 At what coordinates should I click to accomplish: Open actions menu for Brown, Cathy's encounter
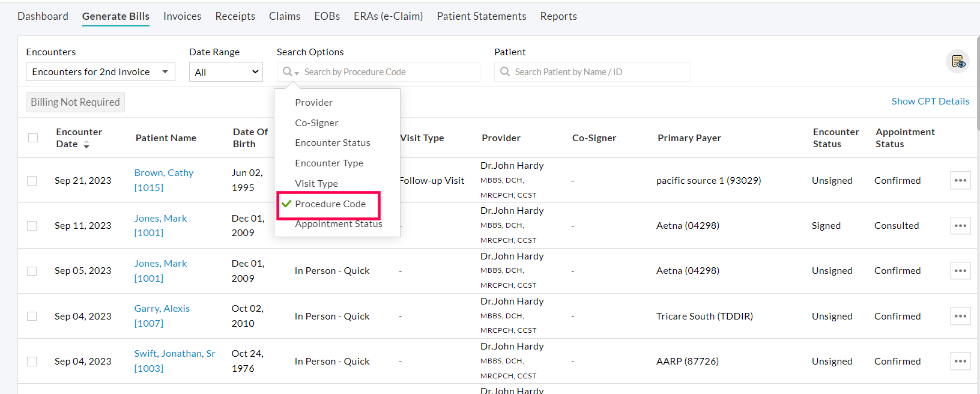960,180
